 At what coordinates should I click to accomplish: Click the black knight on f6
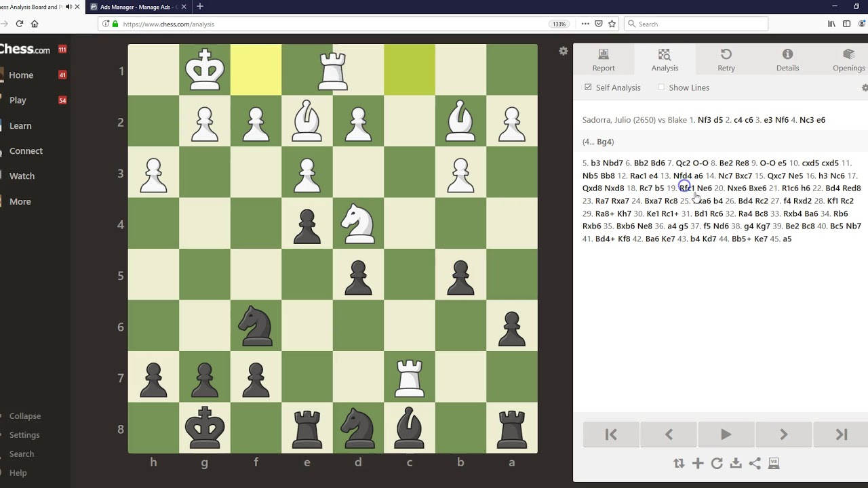coord(256,326)
